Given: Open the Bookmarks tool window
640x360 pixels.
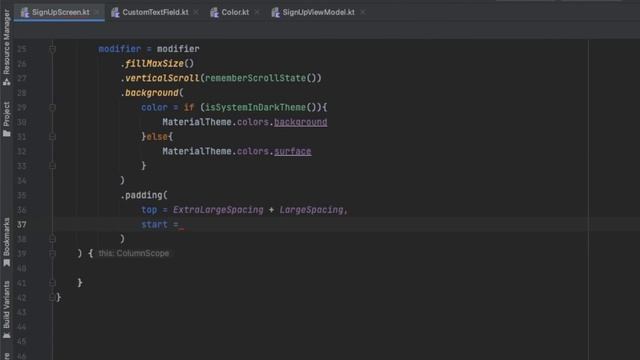Looking at the screenshot, I should point(7,242).
